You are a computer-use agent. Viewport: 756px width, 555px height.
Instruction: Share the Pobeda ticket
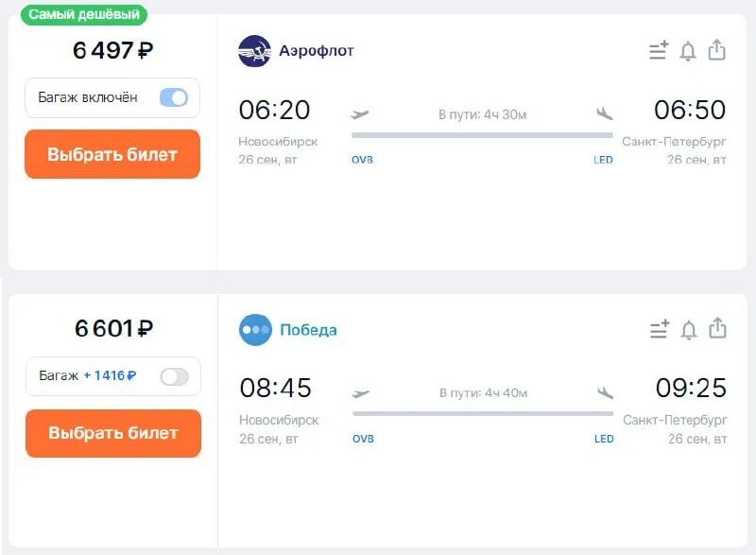coord(718,329)
